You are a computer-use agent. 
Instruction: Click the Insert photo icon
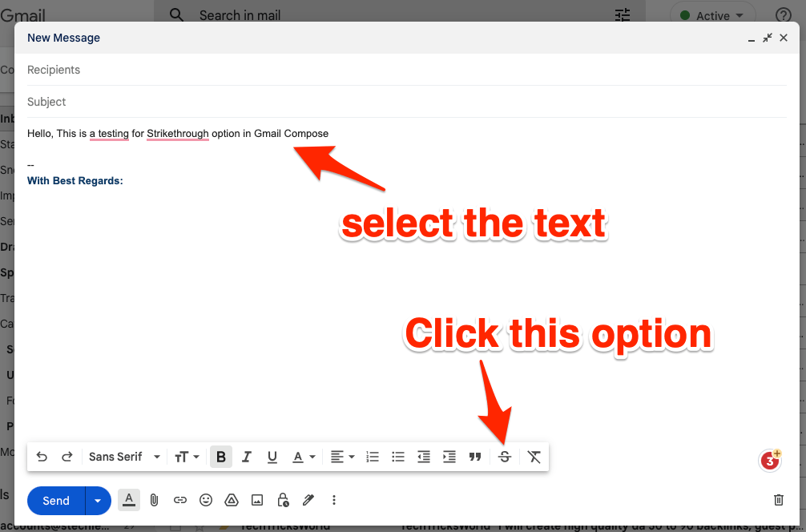pos(257,500)
